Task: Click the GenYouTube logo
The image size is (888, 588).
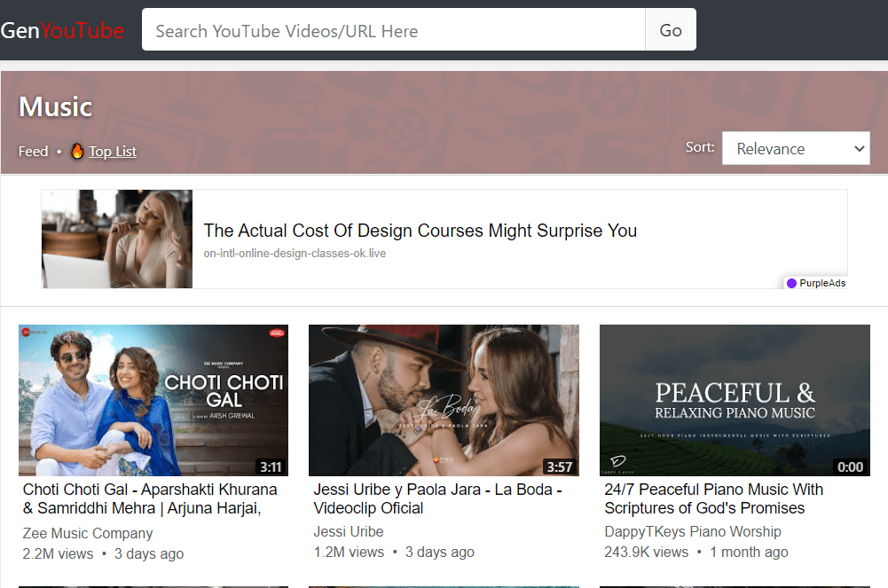Action: 62,30
